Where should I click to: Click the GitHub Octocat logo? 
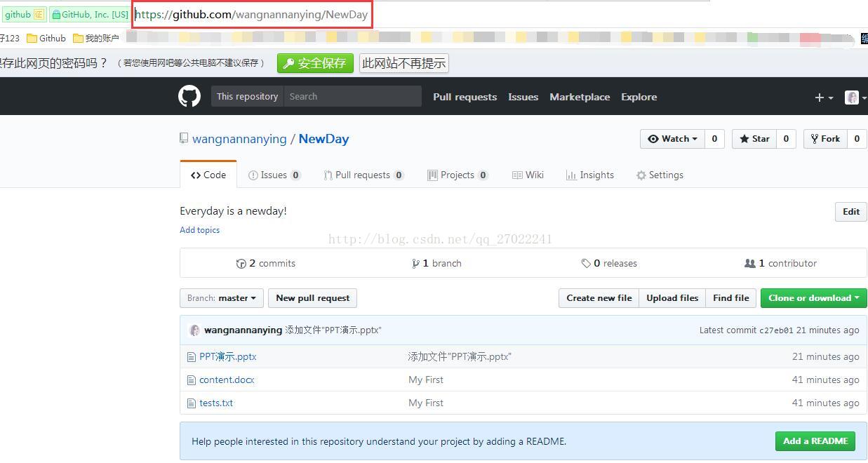[189, 97]
